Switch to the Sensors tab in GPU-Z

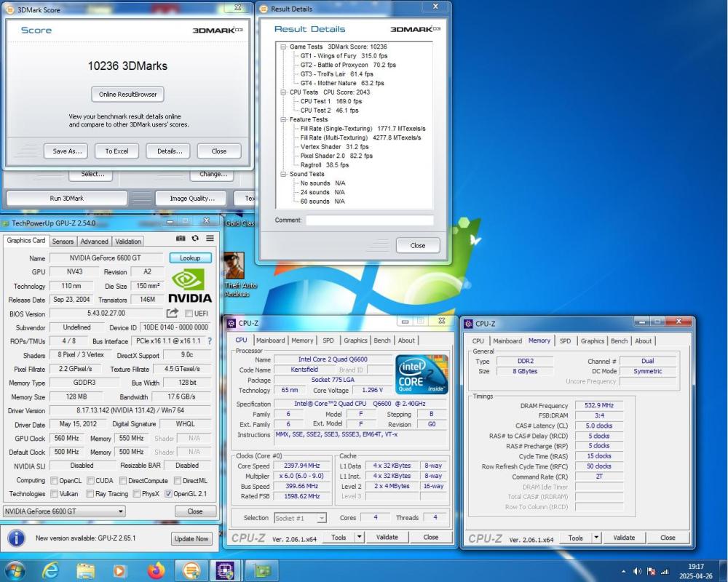(x=63, y=241)
